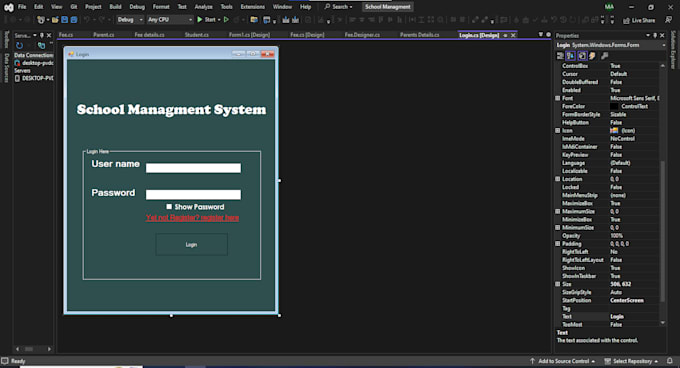Click the Redo toolbar icon
680x368 pixels.
point(102,20)
